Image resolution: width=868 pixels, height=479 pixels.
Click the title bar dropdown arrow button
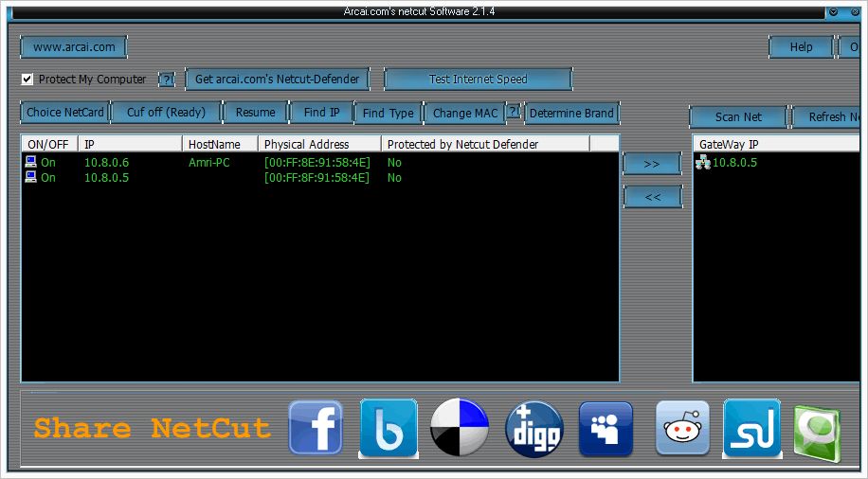tap(833, 11)
